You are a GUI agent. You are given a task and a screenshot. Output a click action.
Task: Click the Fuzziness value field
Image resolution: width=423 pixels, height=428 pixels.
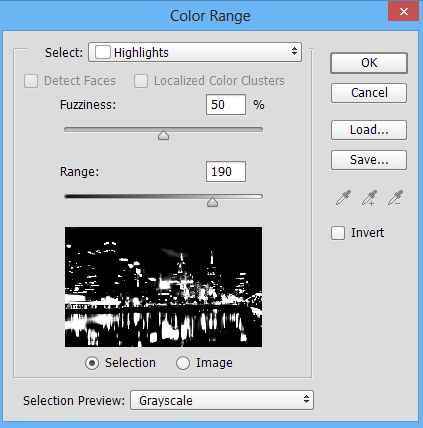tap(226, 105)
